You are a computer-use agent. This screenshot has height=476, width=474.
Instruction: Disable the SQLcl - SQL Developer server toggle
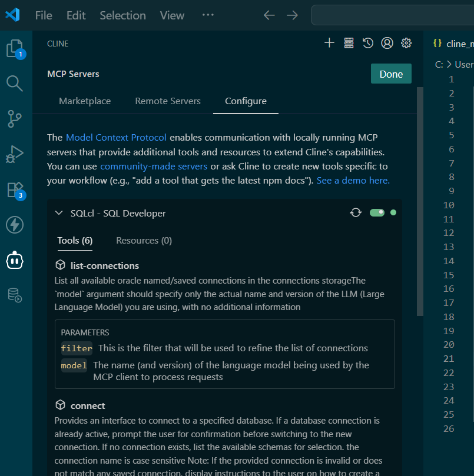pos(377,212)
